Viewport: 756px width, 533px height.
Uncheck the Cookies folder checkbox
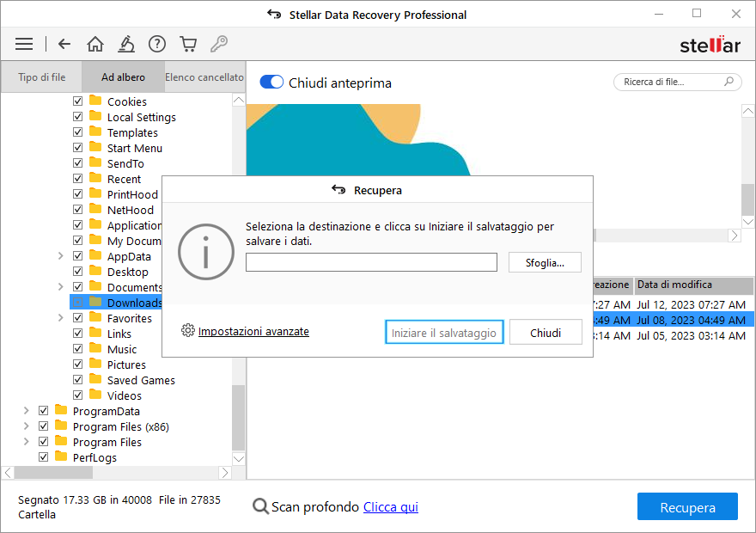[78, 101]
